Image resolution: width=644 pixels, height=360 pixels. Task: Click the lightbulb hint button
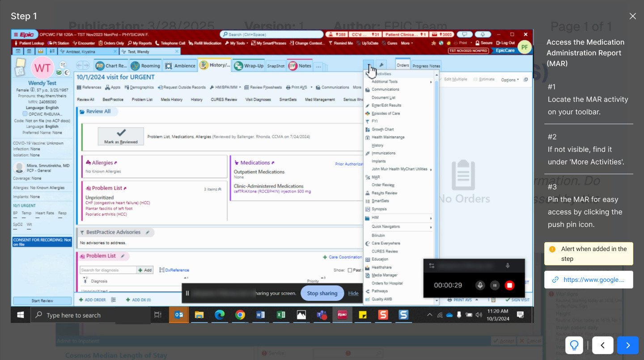(x=574, y=345)
